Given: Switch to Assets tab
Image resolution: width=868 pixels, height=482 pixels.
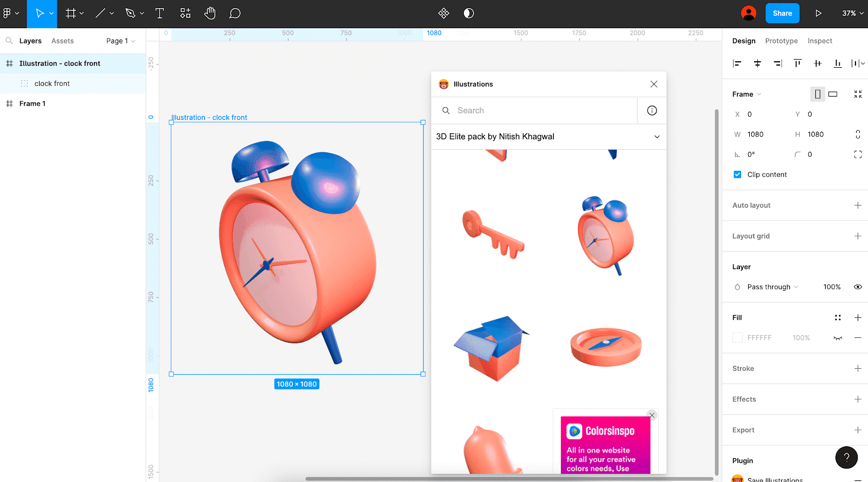Looking at the screenshot, I should [x=62, y=41].
